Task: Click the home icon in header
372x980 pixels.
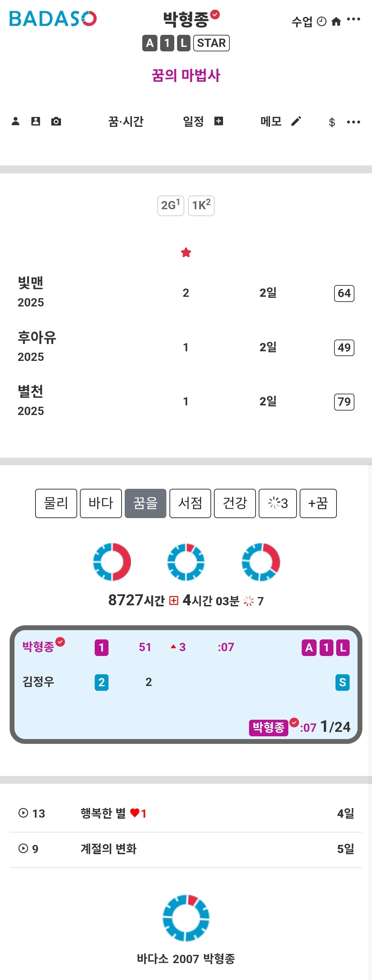Action: [336, 22]
